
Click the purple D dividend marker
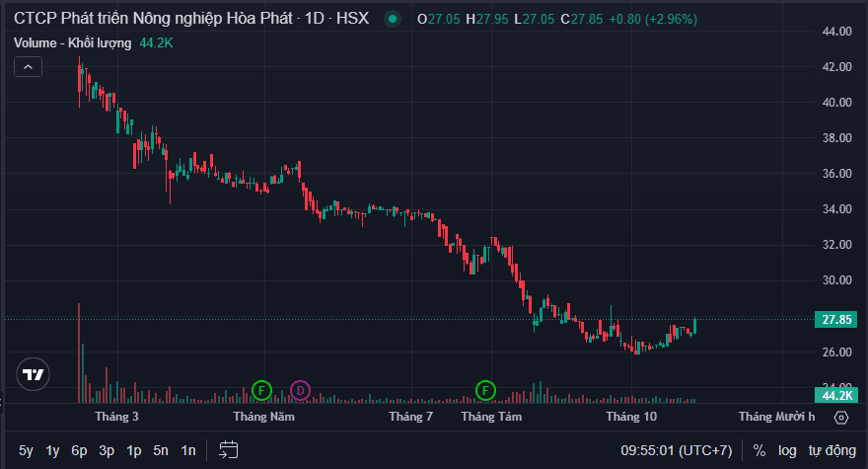pos(300,391)
